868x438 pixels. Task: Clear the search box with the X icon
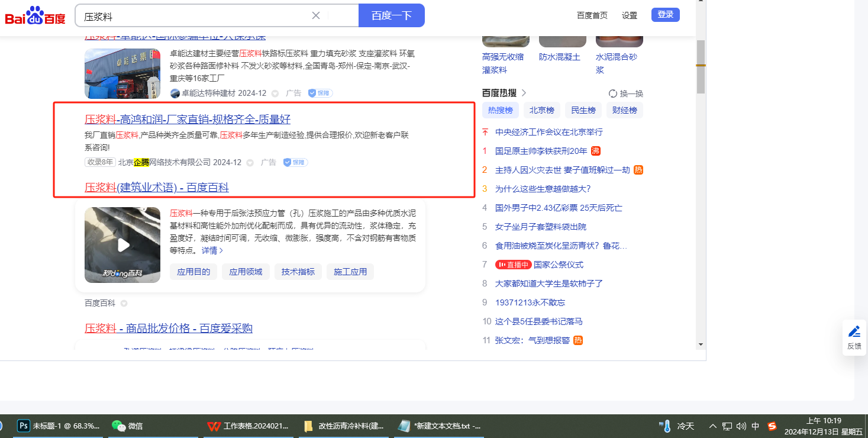316,15
